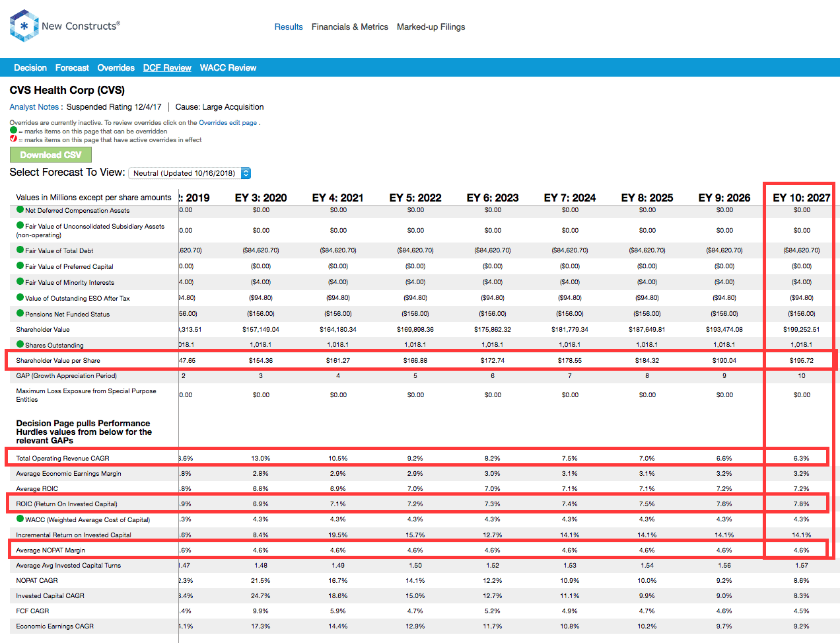Go to Financials & Metrics tab

coord(350,27)
